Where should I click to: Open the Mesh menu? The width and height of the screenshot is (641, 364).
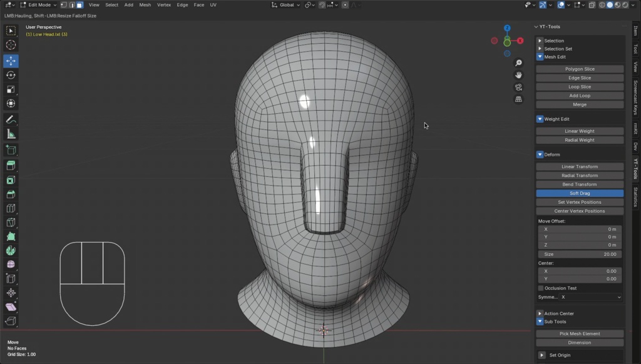click(x=145, y=4)
